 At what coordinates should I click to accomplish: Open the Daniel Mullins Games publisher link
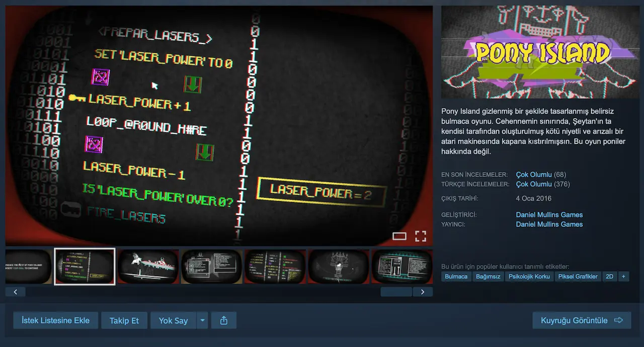[549, 224]
